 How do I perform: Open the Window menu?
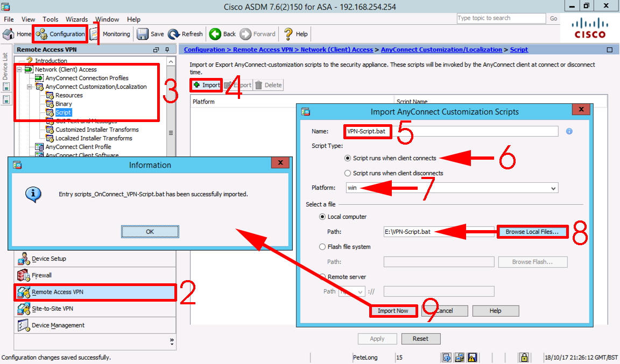[107, 19]
